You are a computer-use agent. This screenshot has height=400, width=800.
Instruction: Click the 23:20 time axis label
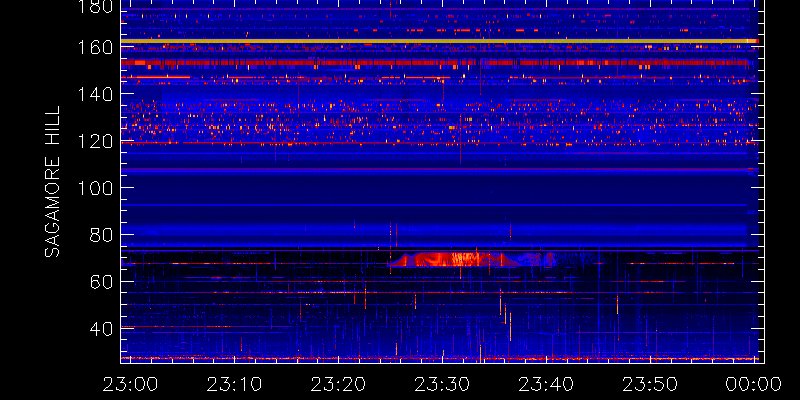[x=338, y=384]
